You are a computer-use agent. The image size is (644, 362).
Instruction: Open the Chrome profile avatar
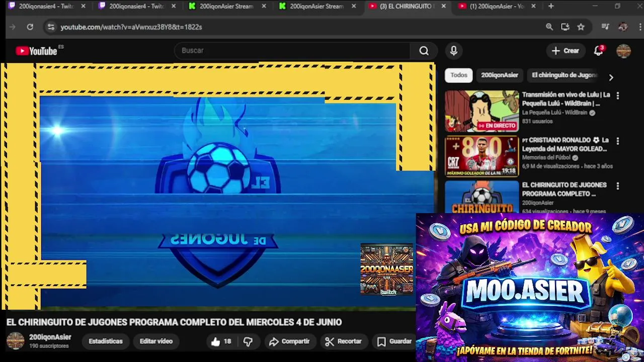623,27
